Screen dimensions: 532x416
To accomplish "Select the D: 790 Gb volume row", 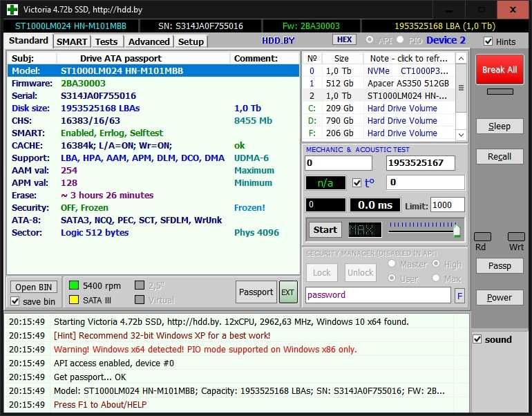I will pyautogui.click(x=379, y=121).
